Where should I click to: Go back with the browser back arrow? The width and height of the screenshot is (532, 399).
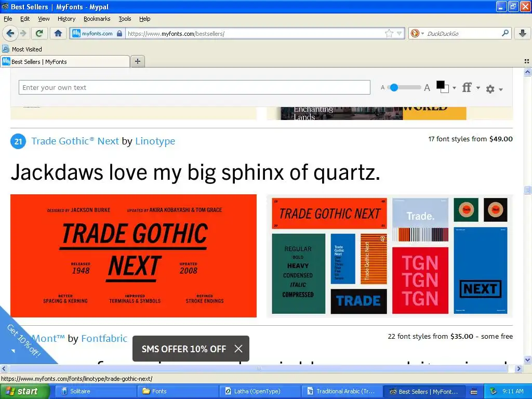10,33
